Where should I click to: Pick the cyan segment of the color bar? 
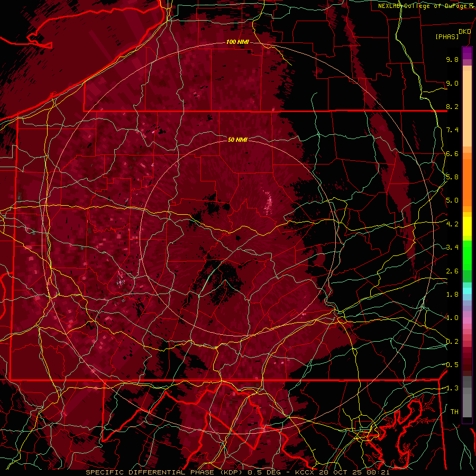pos(467,291)
